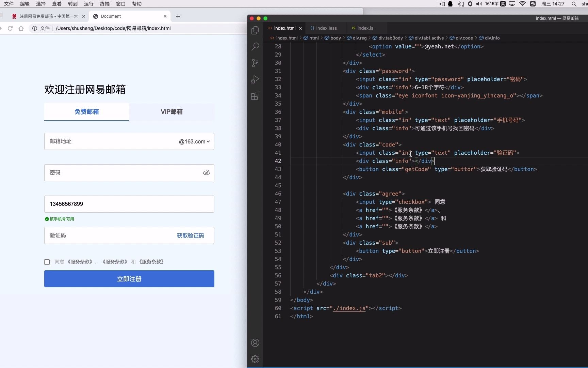Open VS Code Accounts menu
Screen dimensions: 588x368
[255, 343]
